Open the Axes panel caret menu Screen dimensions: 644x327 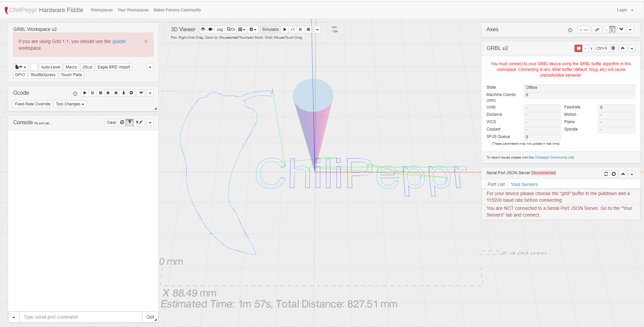pyautogui.click(x=630, y=30)
